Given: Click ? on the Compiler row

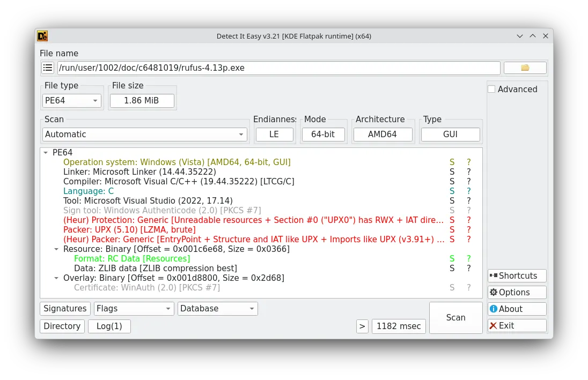Looking at the screenshot, I should (468, 181).
